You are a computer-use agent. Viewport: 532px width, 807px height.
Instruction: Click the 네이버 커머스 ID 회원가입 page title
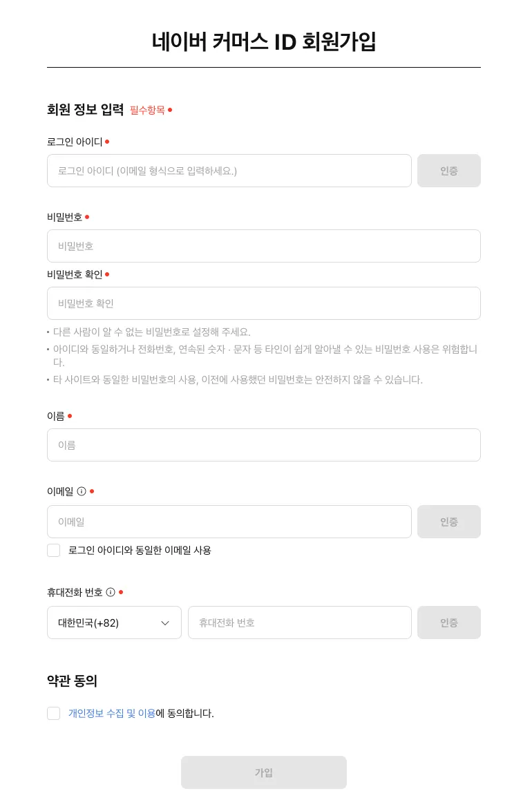(263, 41)
